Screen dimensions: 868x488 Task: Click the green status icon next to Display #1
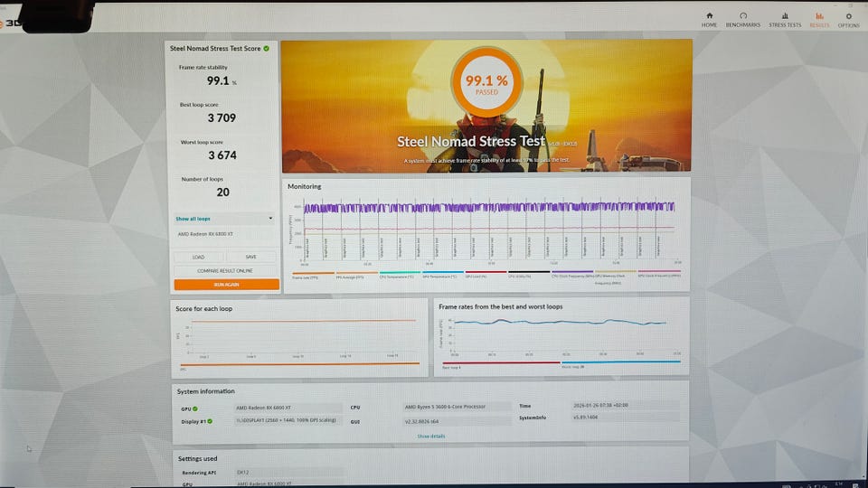pyautogui.click(x=210, y=421)
